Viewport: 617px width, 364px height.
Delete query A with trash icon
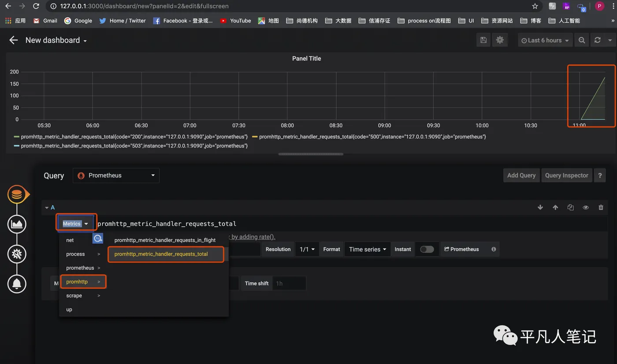601,207
